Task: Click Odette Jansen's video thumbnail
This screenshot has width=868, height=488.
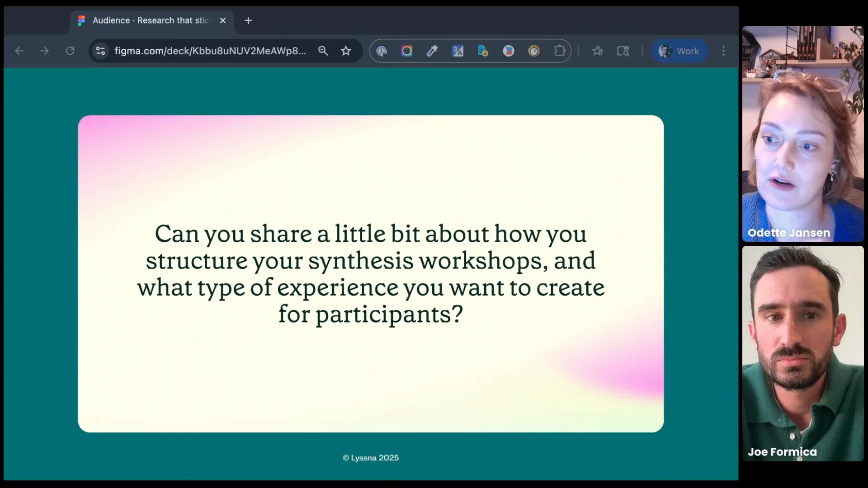Action: pos(802,134)
